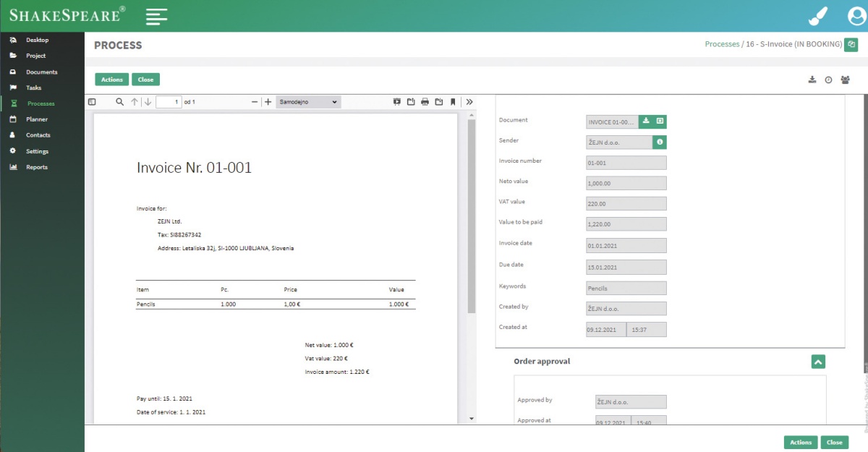Click 'Pencils' item in invoice table
This screenshot has width=868, height=452.
146,304
